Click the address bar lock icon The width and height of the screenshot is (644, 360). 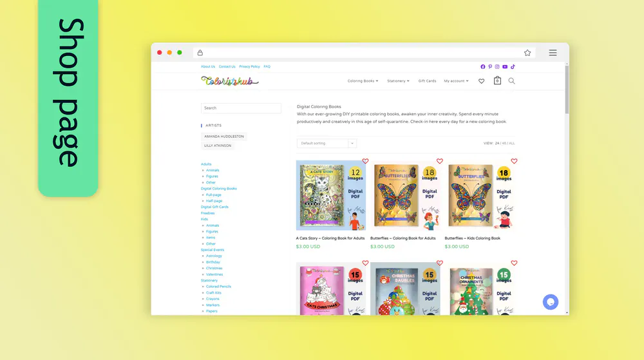(x=200, y=53)
